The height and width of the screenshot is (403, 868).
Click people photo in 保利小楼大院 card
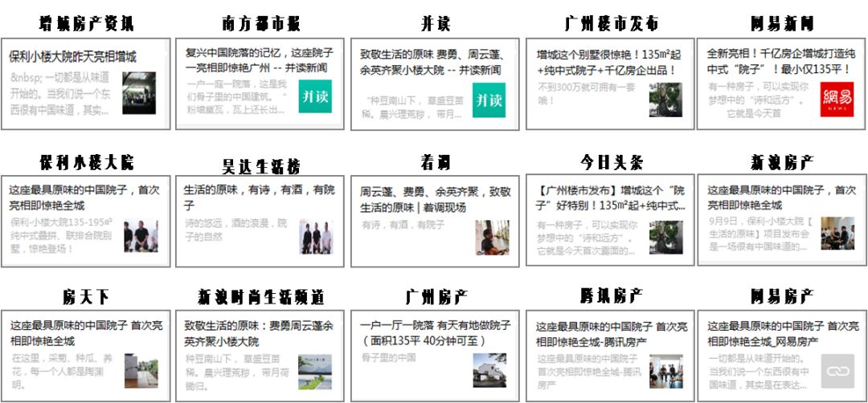(141, 235)
